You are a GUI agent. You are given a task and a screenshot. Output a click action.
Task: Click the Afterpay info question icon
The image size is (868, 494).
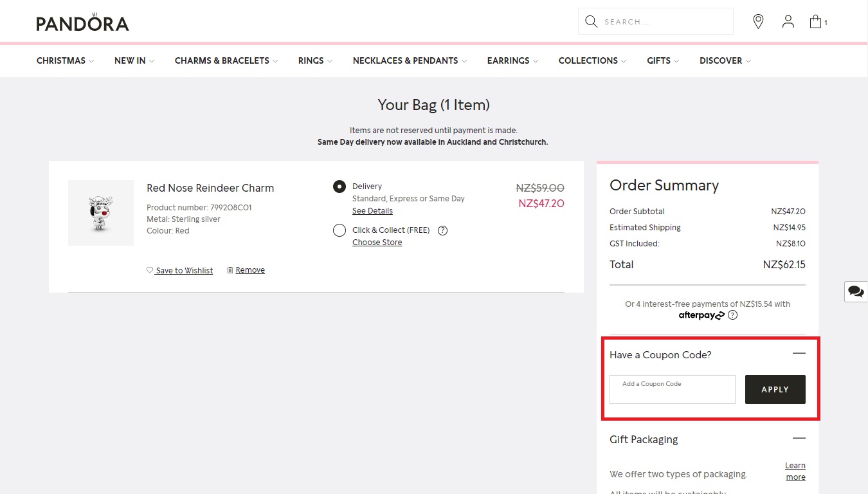(x=732, y=315)
